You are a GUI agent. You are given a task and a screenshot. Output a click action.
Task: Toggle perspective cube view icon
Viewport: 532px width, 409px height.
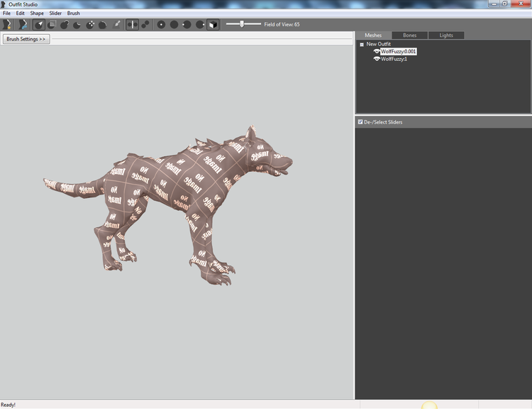coord(213,24)
